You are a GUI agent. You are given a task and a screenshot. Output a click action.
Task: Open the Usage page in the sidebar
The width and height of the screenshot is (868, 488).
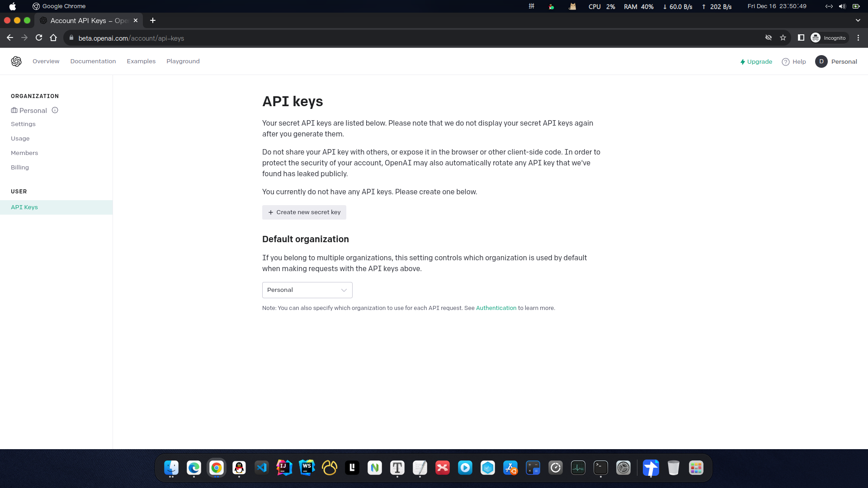click(20, 138)
